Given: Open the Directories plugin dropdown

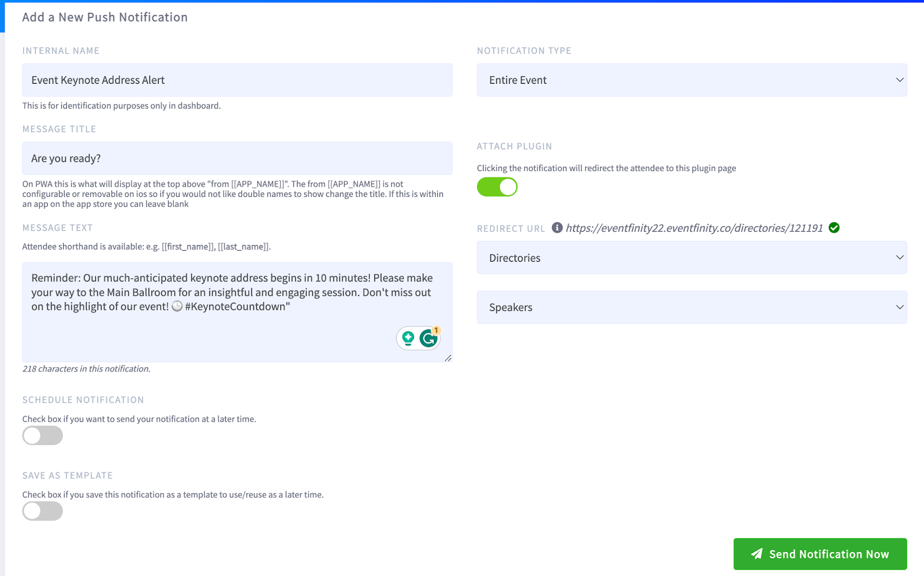Looking at the screenshot, I should 692,258.
